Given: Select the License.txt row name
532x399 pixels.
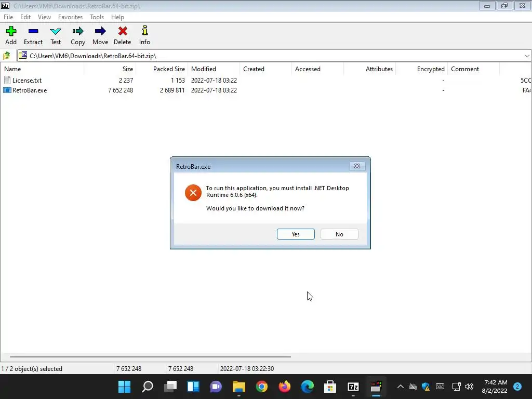Looking at the screenshot, I should 27,81.
